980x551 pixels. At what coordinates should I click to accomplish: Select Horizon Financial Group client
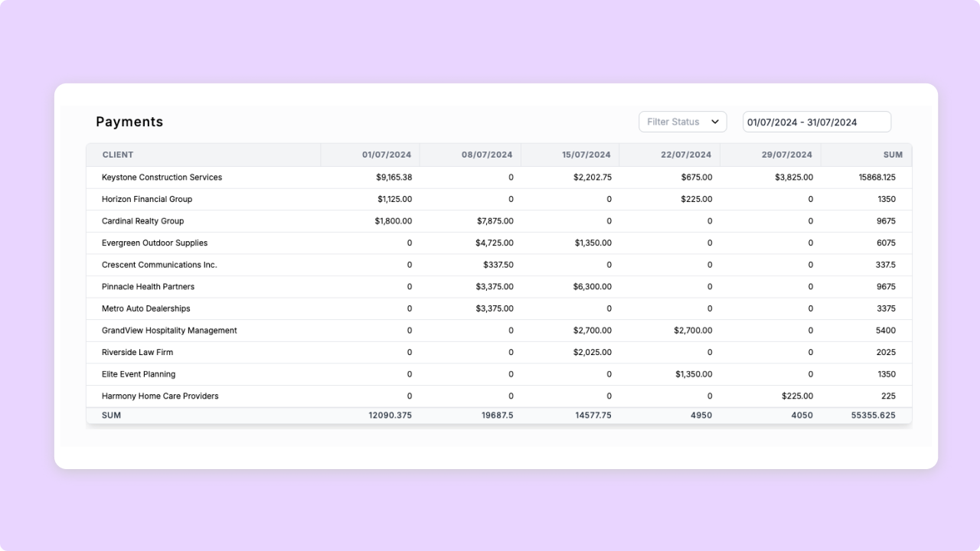[x=147, y=199]
